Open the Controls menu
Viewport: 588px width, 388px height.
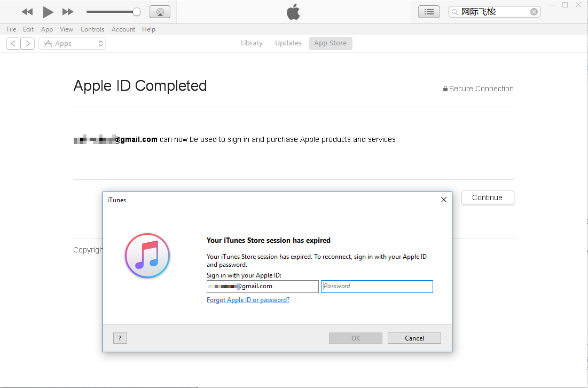click(92, 29)
